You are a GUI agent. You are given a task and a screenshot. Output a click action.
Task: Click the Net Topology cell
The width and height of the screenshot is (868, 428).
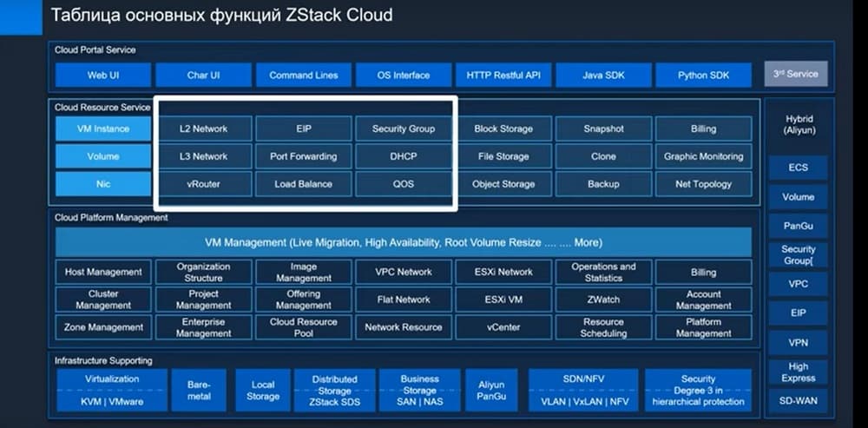pos(704,184)
